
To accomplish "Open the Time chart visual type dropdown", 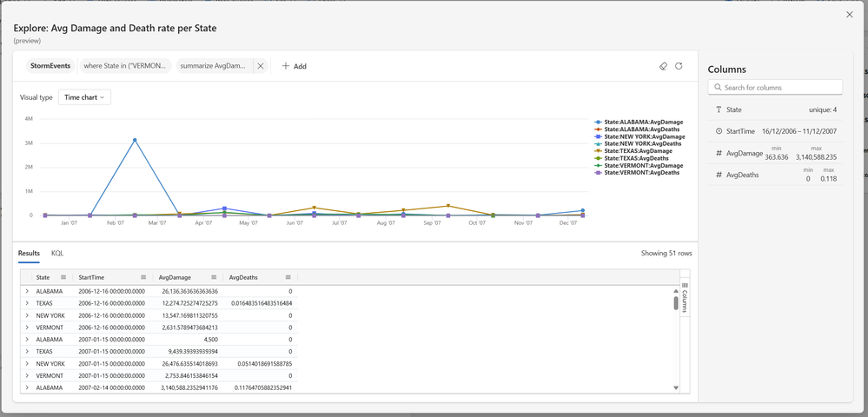I will click(84, 97).
